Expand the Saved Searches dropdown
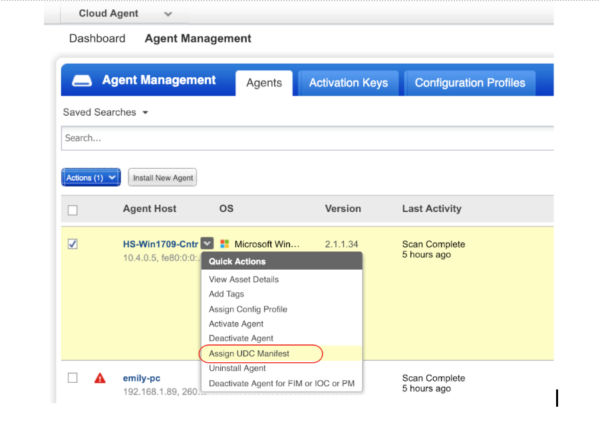Viewport: 600px width, 424px height. tap(106, 113)
